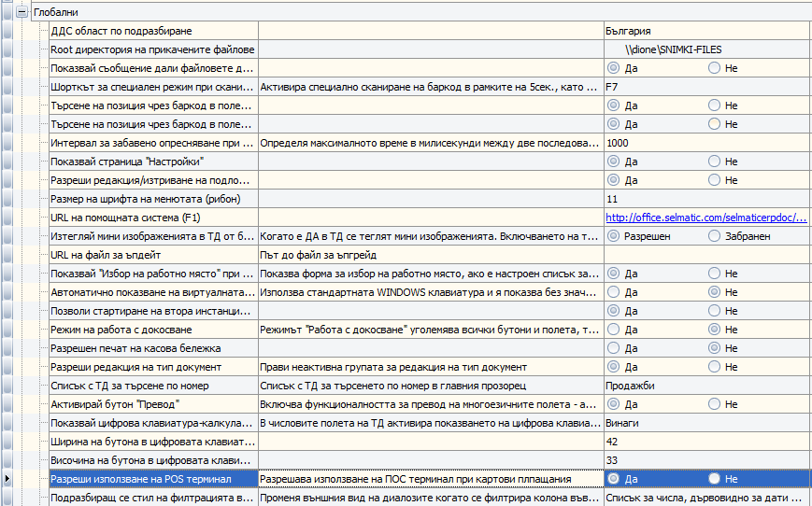This screenshot has width=812, height=506.
Task: Choose Не for Показвай страница "Настройки"
Action: [714, 162]
